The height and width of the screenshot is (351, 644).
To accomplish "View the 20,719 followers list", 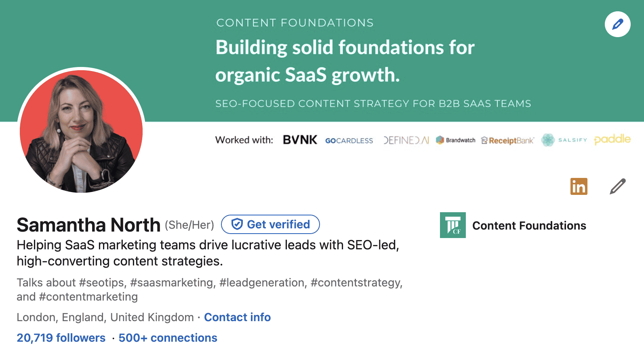I will [61, 338].
